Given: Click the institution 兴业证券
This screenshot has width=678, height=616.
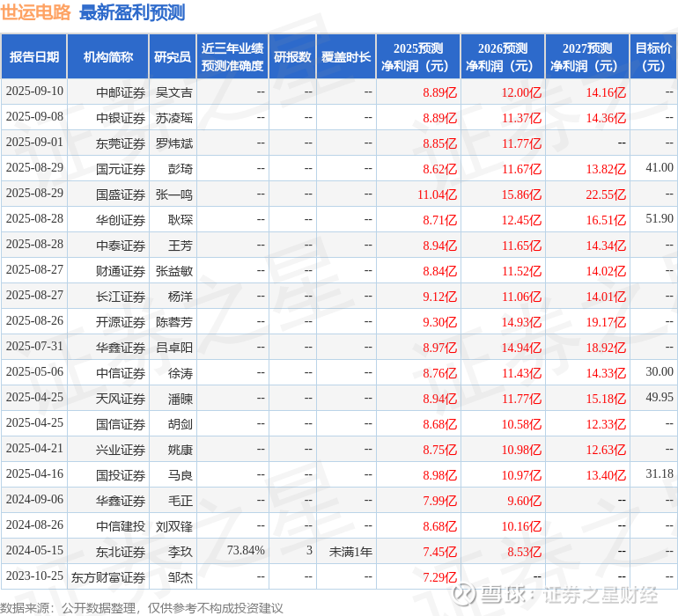Looking at the screenshot, I should click(x=121, y=450).
